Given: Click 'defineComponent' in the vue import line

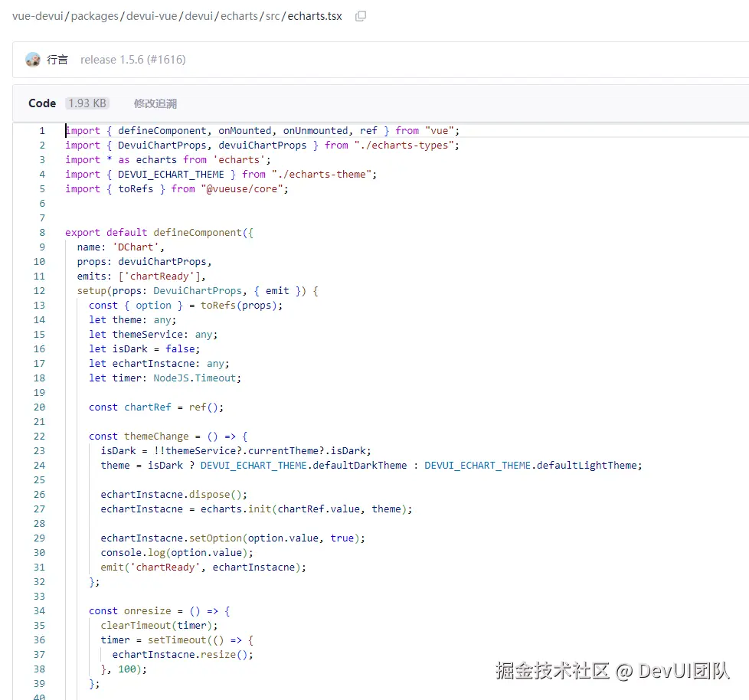Looking at the screenshot, I should point(162,131).
